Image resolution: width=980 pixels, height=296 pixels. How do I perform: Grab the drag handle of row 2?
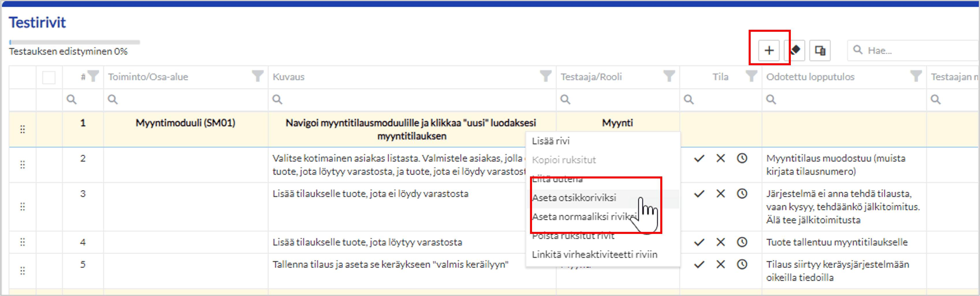[23, 165]
